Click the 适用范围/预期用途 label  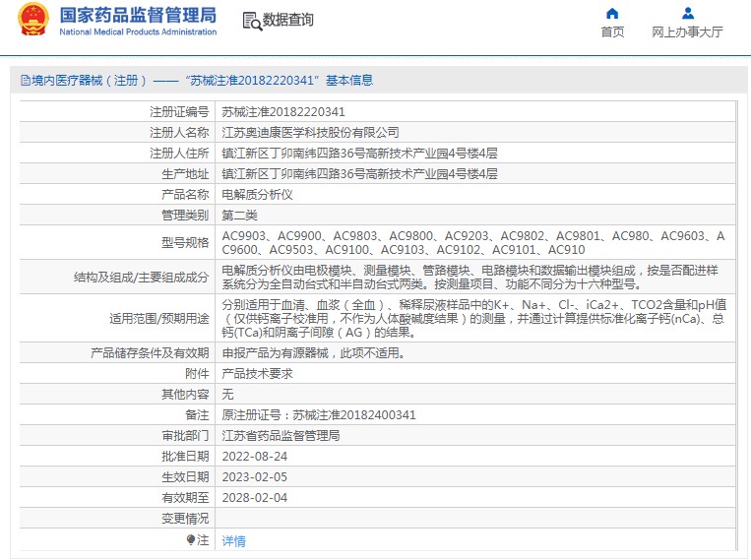pos(159,319)
